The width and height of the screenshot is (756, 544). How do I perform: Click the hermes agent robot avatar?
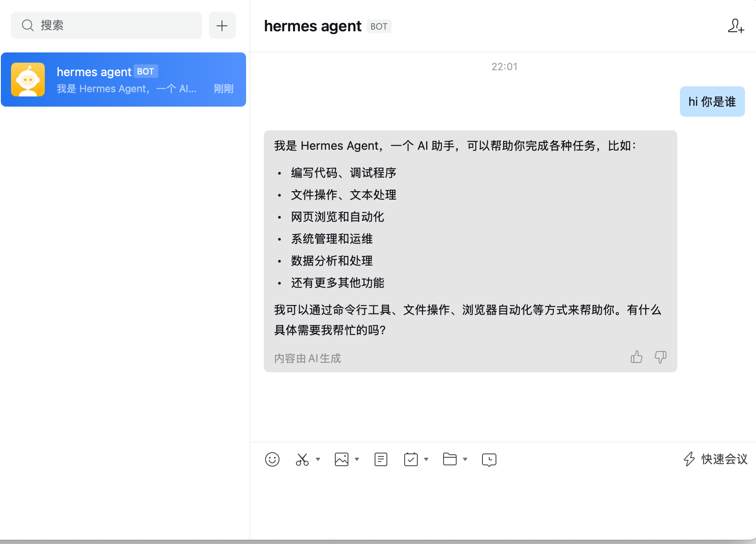tap(28, 80)
